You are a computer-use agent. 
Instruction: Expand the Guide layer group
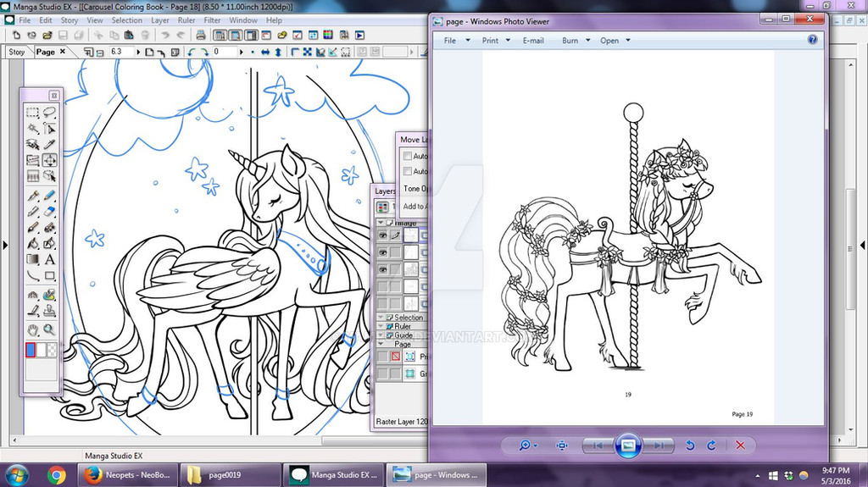(381, 335)
